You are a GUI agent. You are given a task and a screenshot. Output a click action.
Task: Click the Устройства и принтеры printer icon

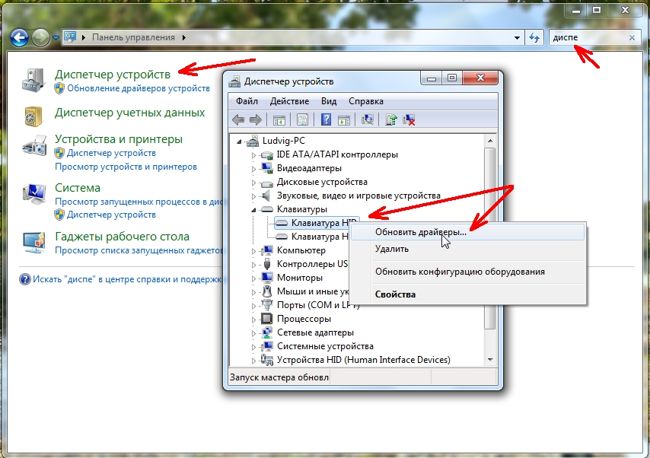pyautogui.click(x=34, y=146)
